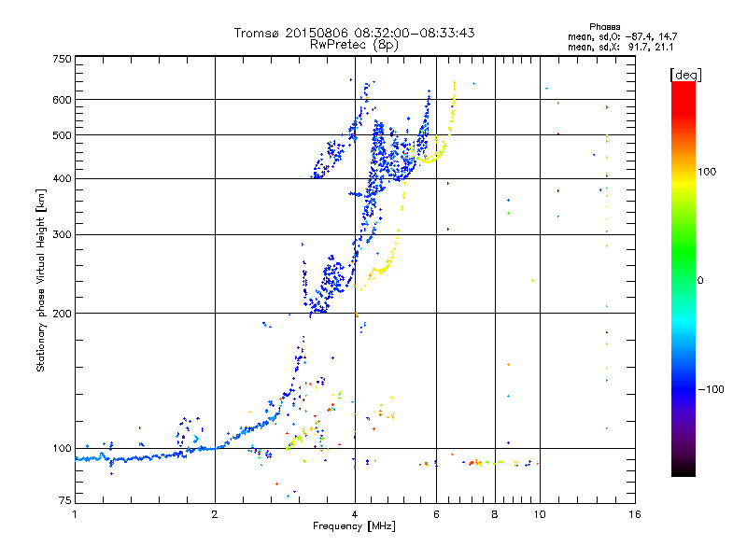Click y-axis tick label '500'
Viewport: 747px width, 560px height.
[62, 135]
